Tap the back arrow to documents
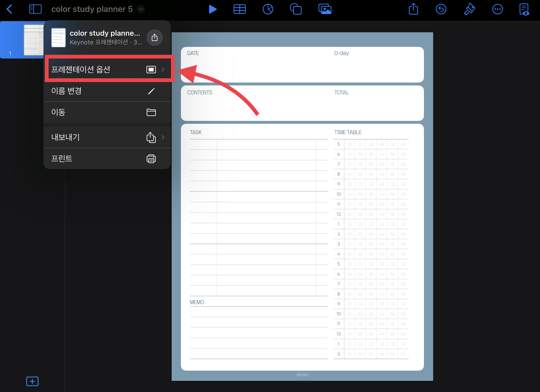The image size is (540, 392). pyautogui.click(x=9, y=9)
